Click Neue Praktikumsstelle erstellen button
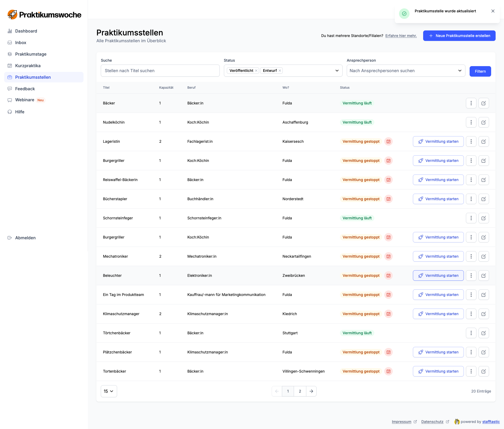 [459, 36]
